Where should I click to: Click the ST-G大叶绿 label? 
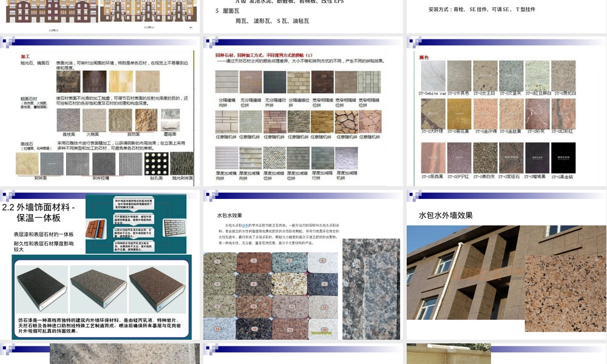tap(432, 132)
